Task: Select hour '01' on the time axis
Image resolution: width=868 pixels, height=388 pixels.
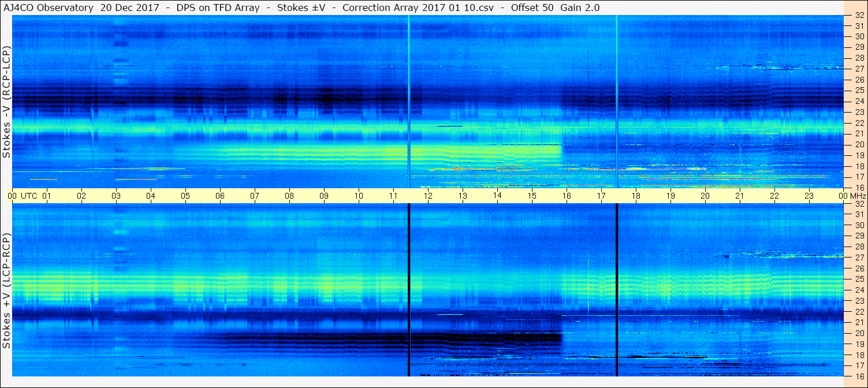Action: (47, 196)
